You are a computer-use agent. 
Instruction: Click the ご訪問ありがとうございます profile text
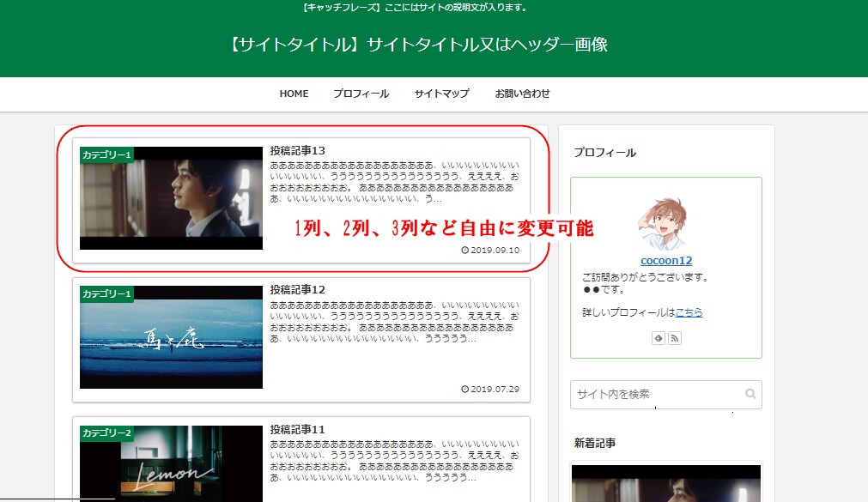[646, 276]
